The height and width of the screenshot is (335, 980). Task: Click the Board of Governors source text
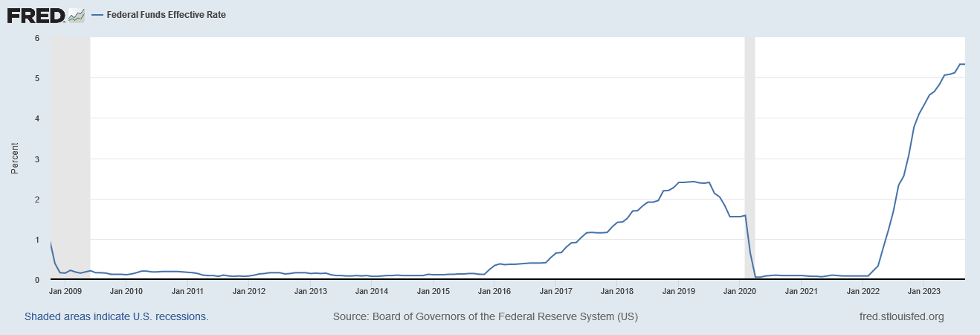486,316
